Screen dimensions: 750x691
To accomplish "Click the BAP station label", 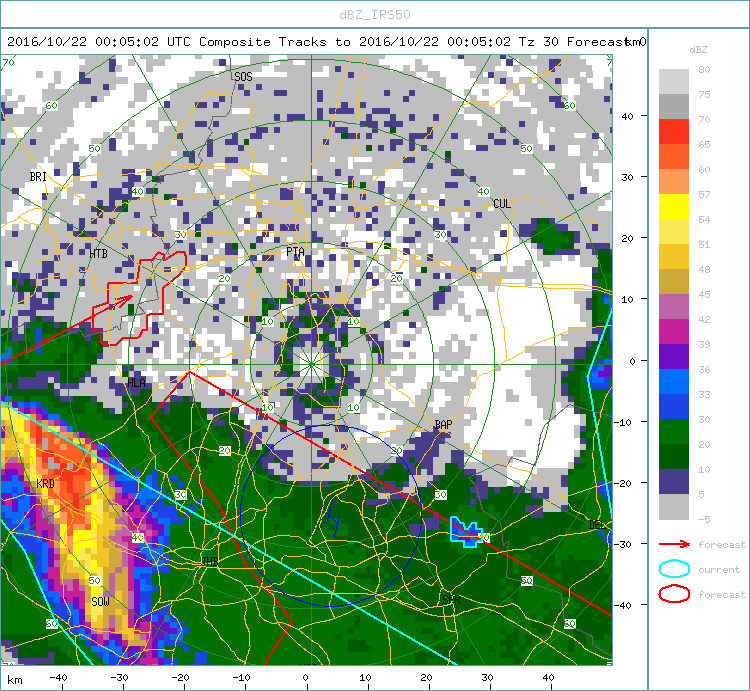I will click(x=443, y=424).
